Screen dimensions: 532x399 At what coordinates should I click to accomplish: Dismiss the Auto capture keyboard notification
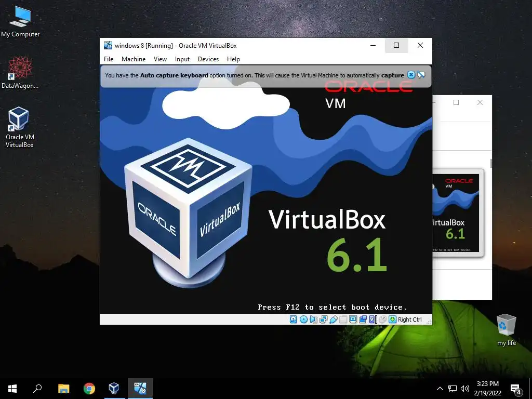click(411, 75)
